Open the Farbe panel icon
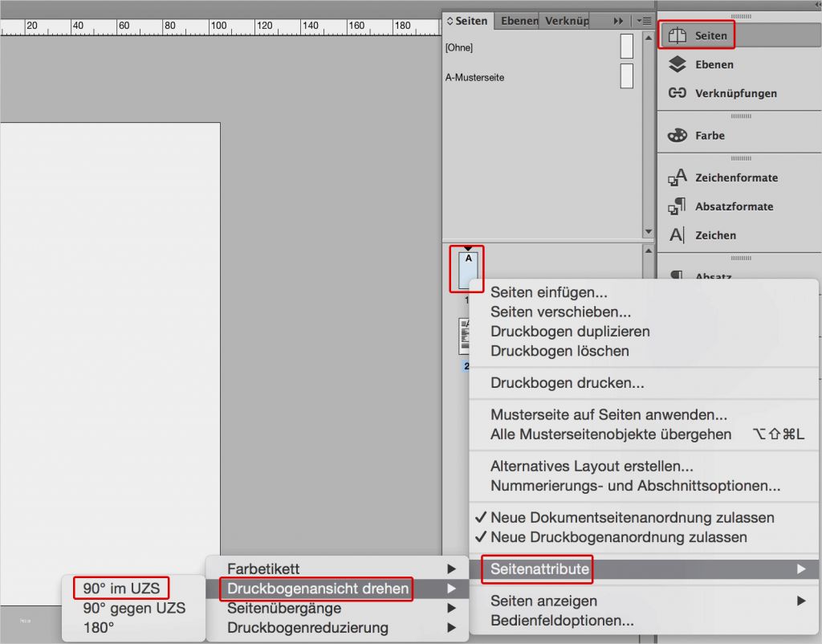822x644 pixels. (x=697, y=135)
